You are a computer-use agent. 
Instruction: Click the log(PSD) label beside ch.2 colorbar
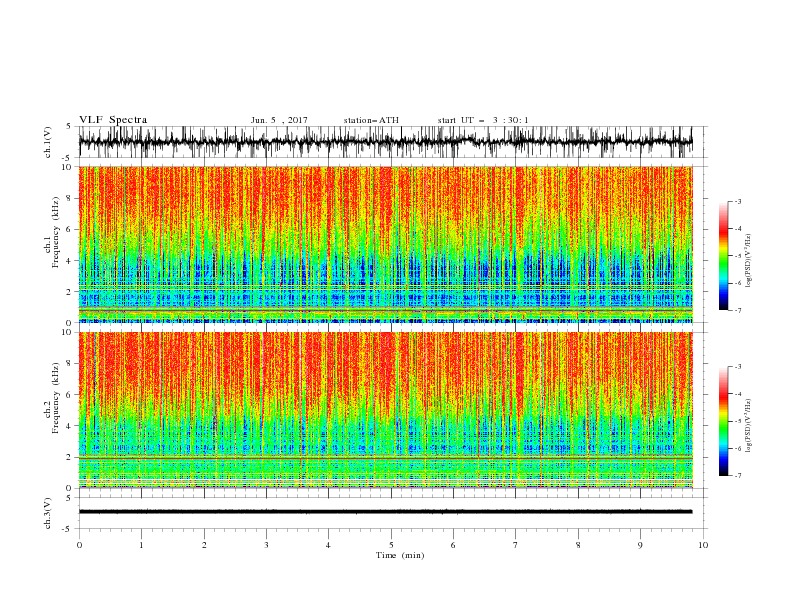tap(748, 425)
